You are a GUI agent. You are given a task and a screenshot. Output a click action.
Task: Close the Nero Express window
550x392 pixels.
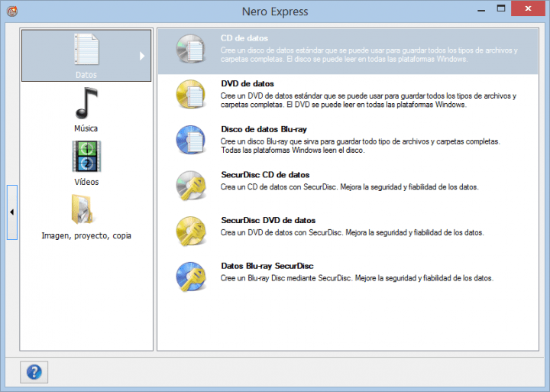[528, 8]
